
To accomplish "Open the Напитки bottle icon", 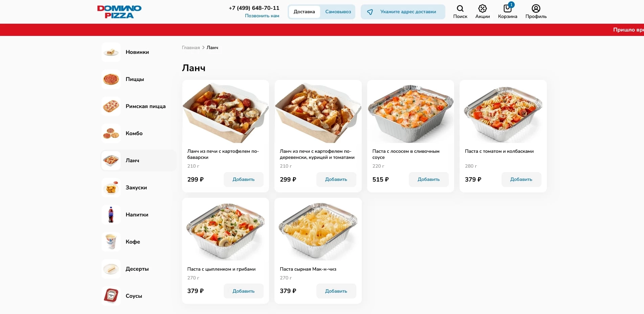I will (111, 215).
